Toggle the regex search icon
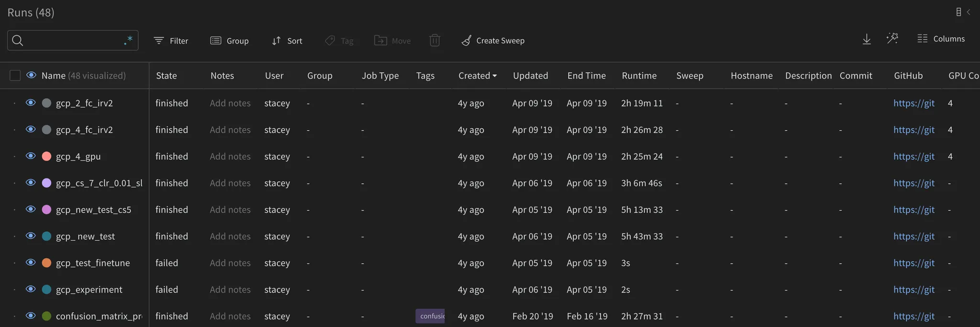 [128, 41]
